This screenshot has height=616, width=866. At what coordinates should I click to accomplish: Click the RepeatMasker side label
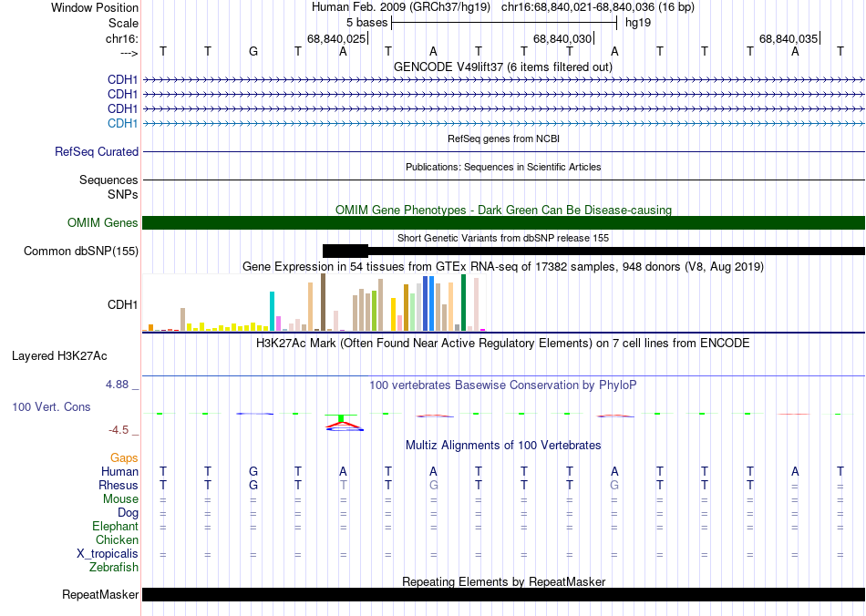pos(100,594)
